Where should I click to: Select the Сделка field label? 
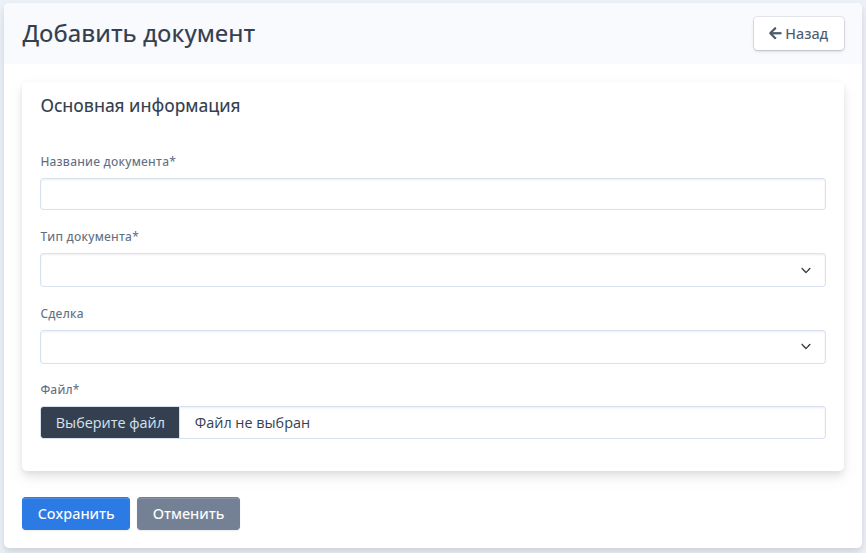62,314
